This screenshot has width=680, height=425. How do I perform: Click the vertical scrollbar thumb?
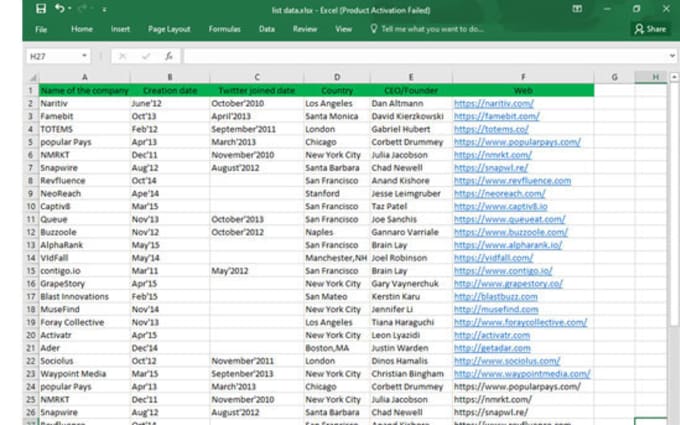(674, 204)
